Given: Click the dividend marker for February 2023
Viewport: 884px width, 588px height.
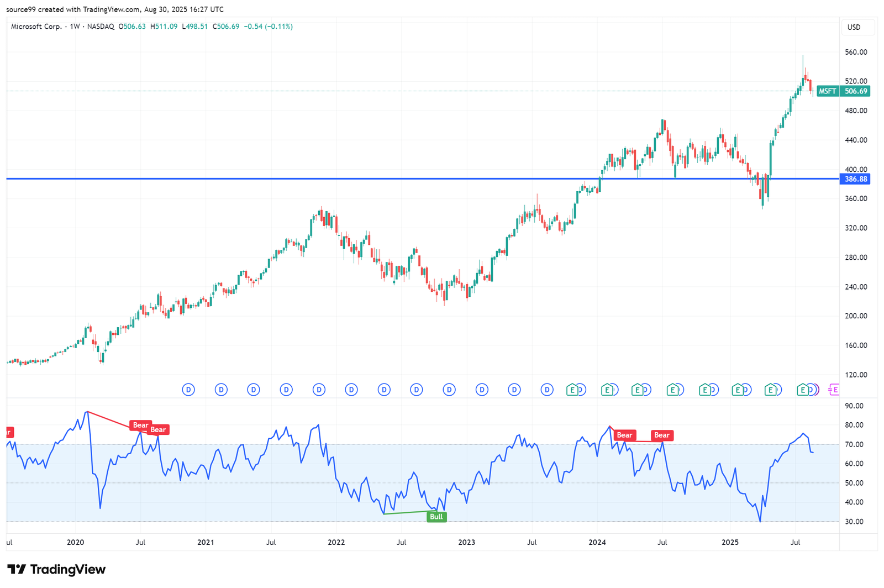Looking at the screenshot, I should click(482, 390).
